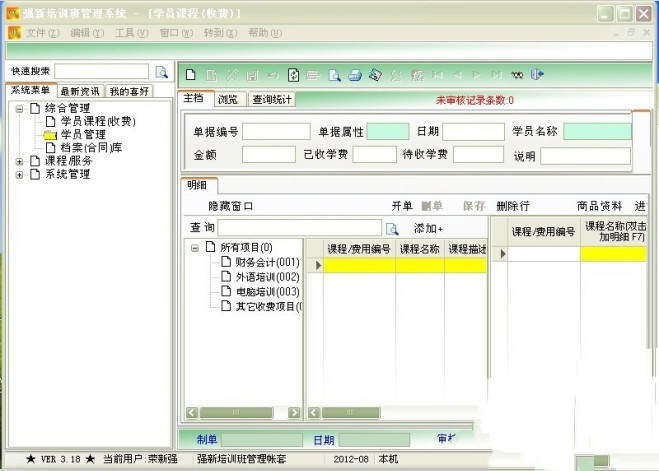Collapse the 综合管理 tree node
Image resolution: width=659 pixels, height=471 pixels.
click(x=19, y=109)
